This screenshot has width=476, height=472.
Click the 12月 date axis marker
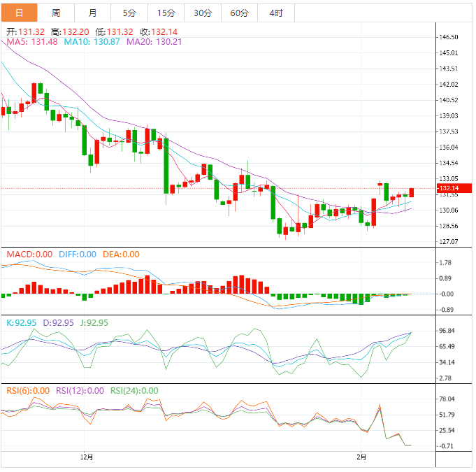coord(87,457)
